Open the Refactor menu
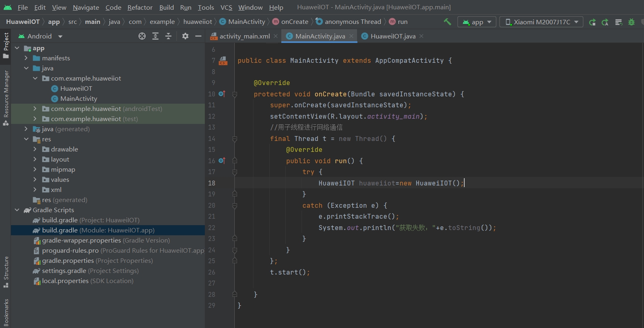Screen dimensions: 644x328 coord(140,7)
